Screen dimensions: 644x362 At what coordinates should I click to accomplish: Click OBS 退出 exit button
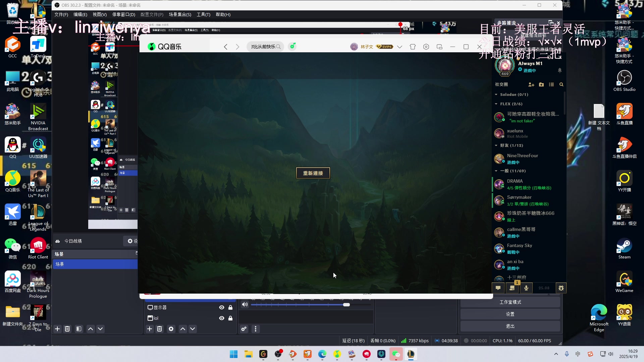click(510, 326)
